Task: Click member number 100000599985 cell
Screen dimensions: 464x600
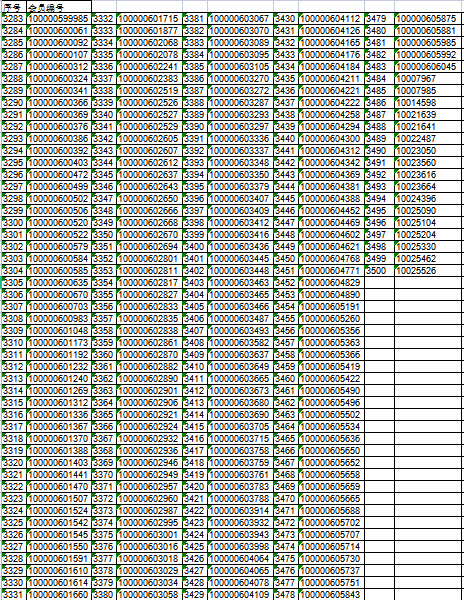Action: point(59,18)
